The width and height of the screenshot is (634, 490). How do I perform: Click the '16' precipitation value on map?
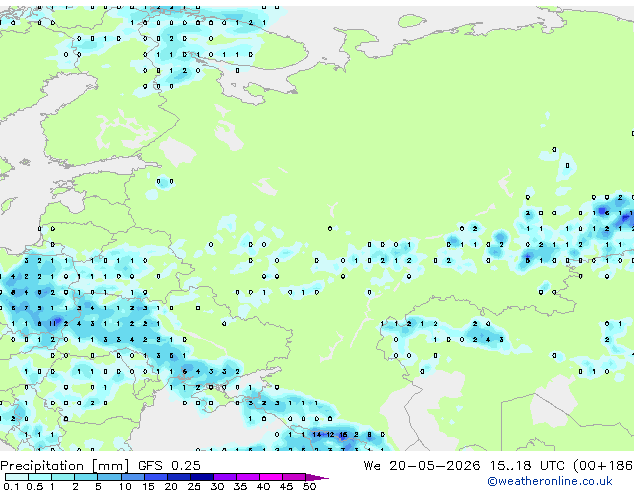pos(343,435)
